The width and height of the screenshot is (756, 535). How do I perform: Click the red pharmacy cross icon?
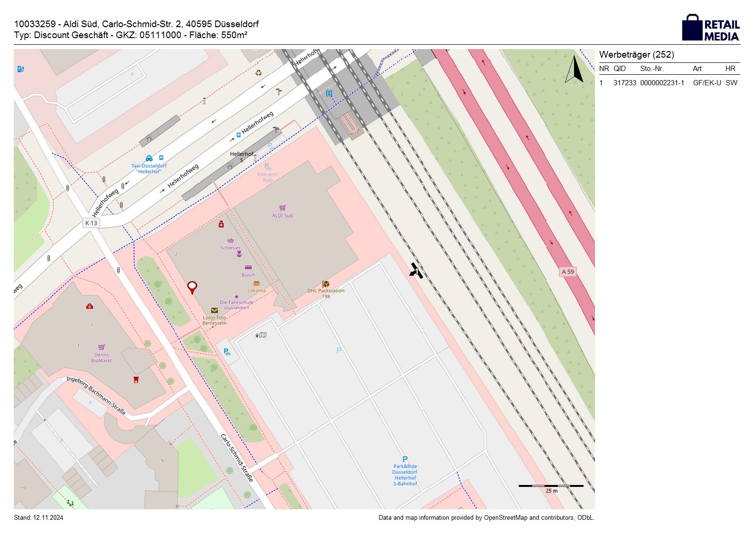coord(221,224)
